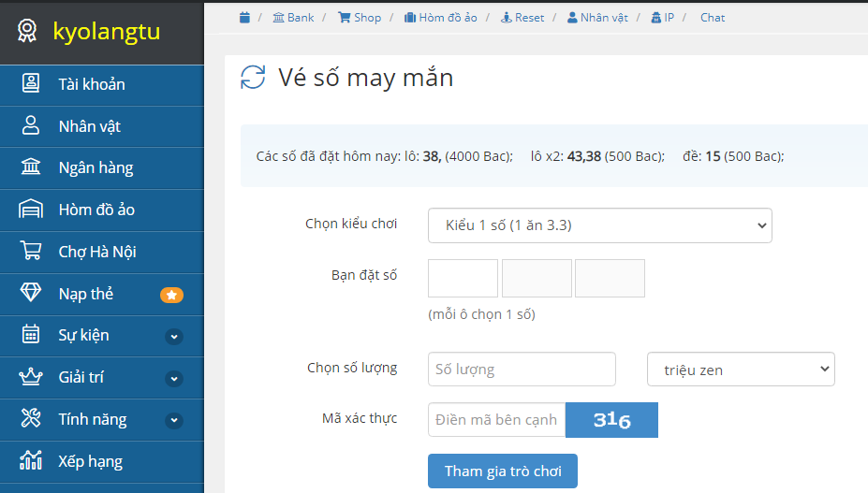This screenshot has height=493, width=868.
Task: Click the calendar icon in the top breadcrumb
Action: pyautogui.click(x=244, y=18)
